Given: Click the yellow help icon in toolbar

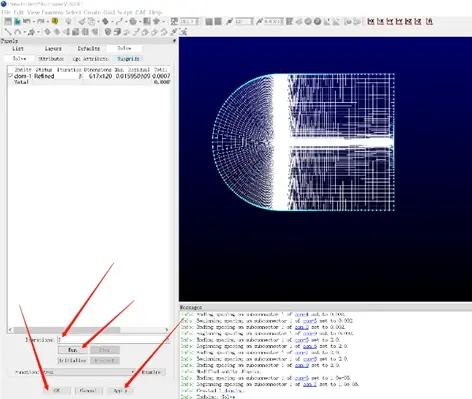Looking at the screenshot, I should click(55, 21).
